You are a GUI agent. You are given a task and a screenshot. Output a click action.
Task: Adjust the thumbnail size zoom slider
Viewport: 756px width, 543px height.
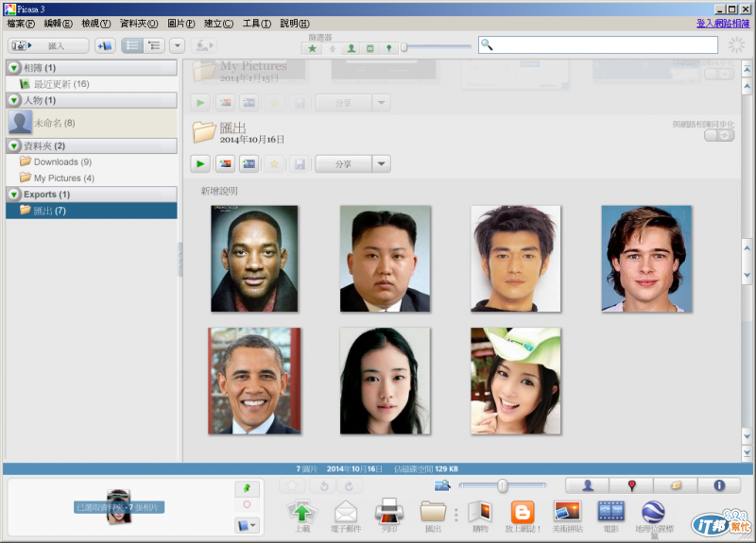[x=503, y=485]
